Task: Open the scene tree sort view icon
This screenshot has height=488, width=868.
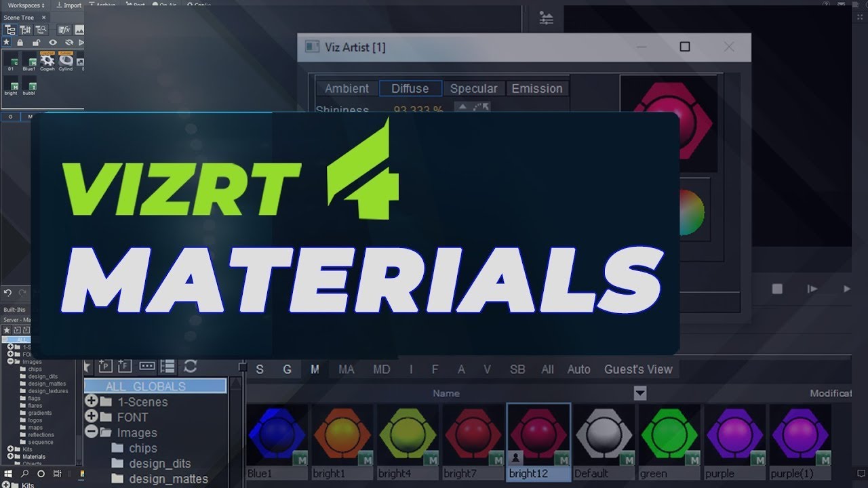Action: click(x=26, y=30)
